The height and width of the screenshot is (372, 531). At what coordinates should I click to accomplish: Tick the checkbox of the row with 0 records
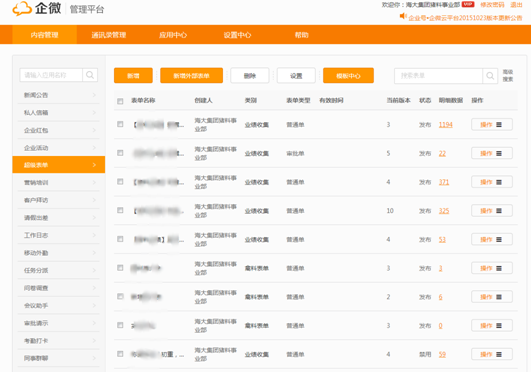click(x=120, y=325)
